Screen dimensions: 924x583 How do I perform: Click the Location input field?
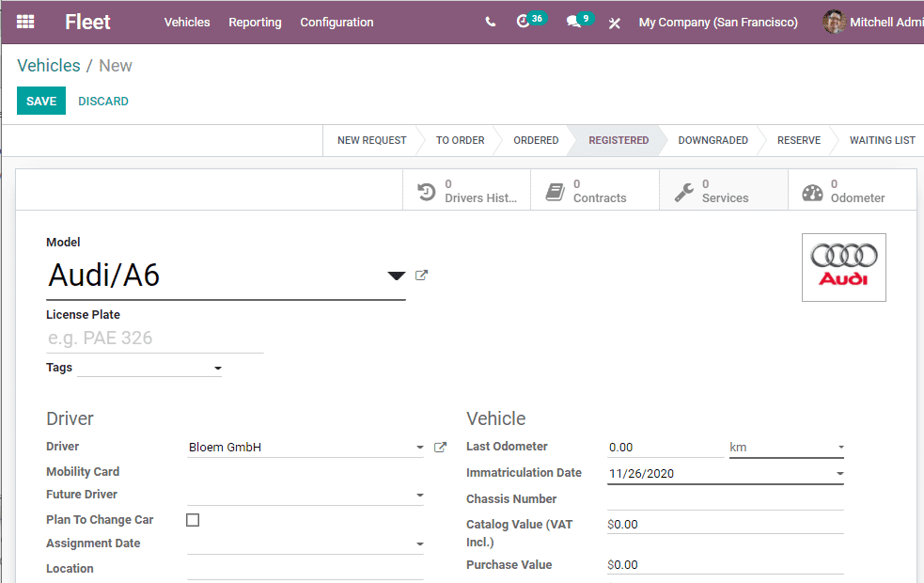click(305, 569)
